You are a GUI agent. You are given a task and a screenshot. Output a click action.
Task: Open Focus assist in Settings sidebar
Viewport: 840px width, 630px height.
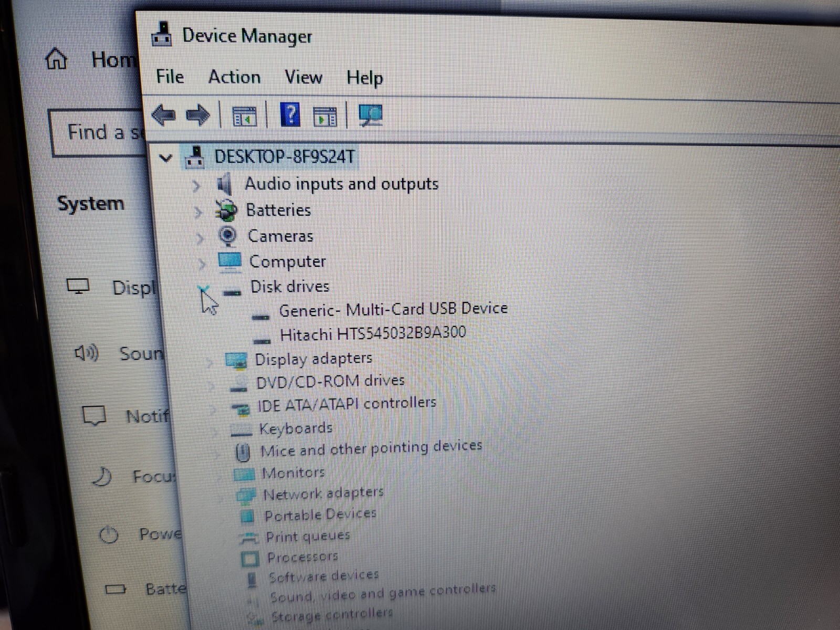click(135, 476)
